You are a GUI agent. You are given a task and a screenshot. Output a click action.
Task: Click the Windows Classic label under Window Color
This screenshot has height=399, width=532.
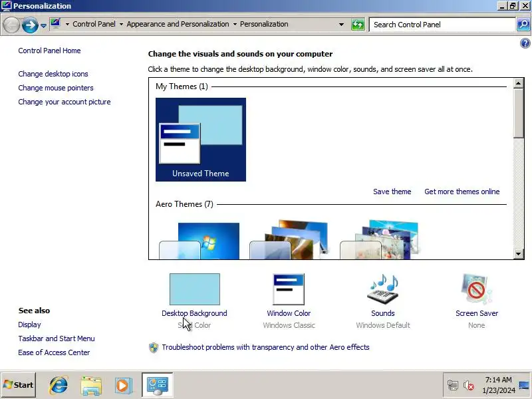[289, 325]
